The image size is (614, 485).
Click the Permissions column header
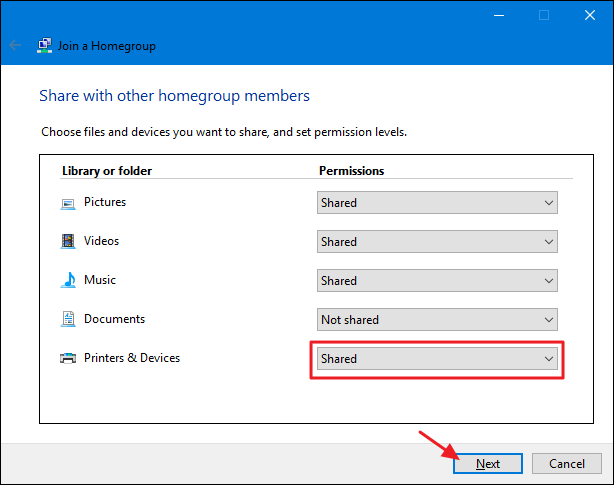click(x=351, y=171)
